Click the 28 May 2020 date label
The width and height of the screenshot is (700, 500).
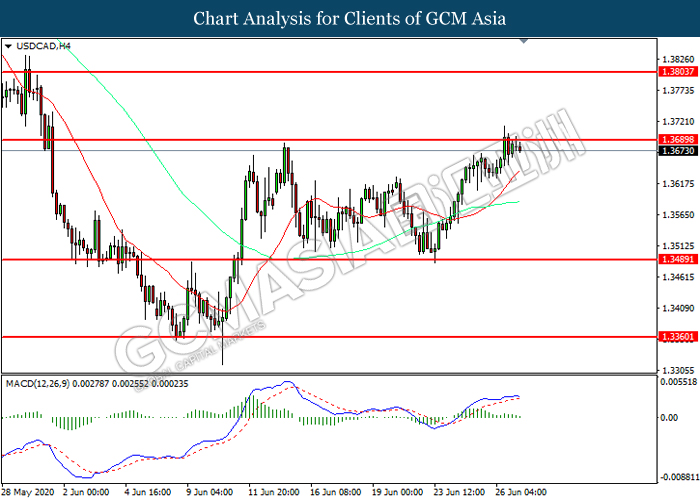pos(27,492)
